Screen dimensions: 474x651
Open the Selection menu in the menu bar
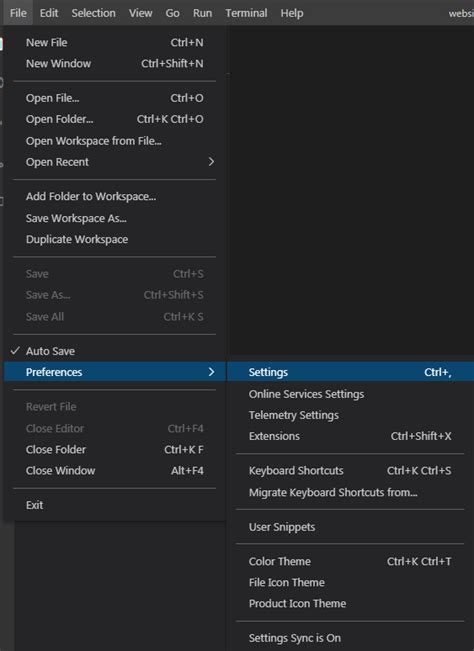[93, 13]
